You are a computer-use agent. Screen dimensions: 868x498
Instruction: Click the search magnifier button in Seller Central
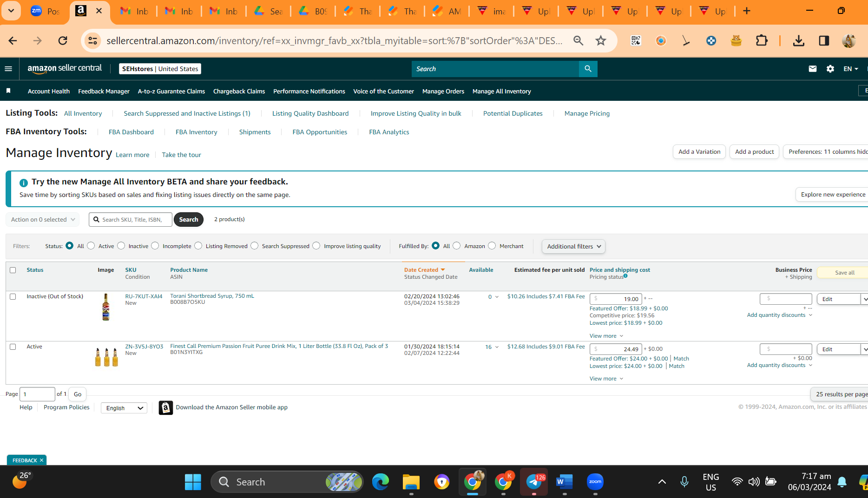[x=588, y=69]
